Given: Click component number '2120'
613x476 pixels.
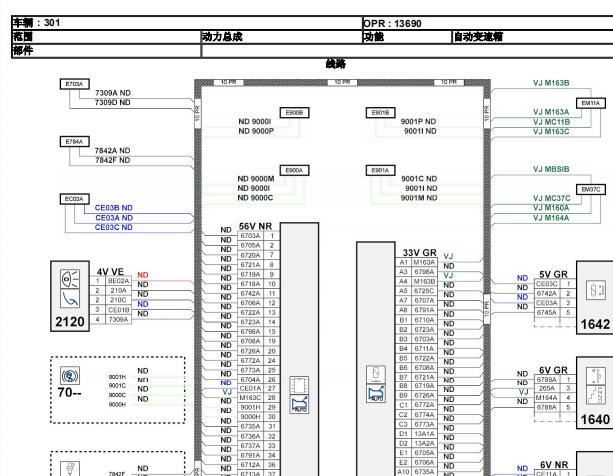Looking at the screenshot, I should pos(70,322).
